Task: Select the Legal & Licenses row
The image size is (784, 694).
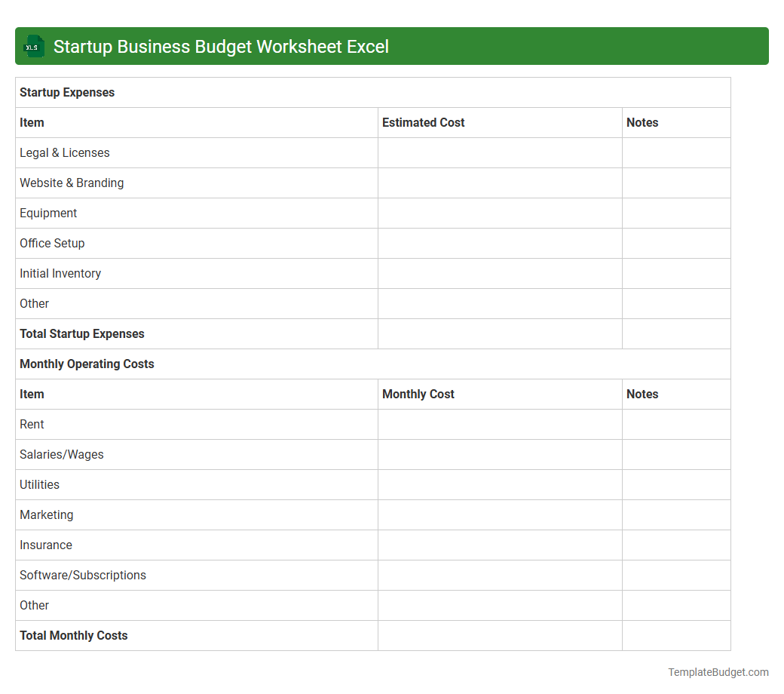Action: (x=64, y=152)
